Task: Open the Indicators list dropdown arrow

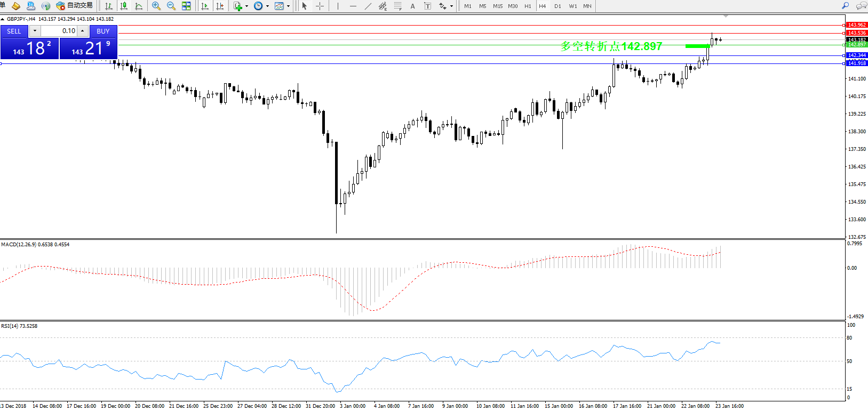Action: click(246, 6)
